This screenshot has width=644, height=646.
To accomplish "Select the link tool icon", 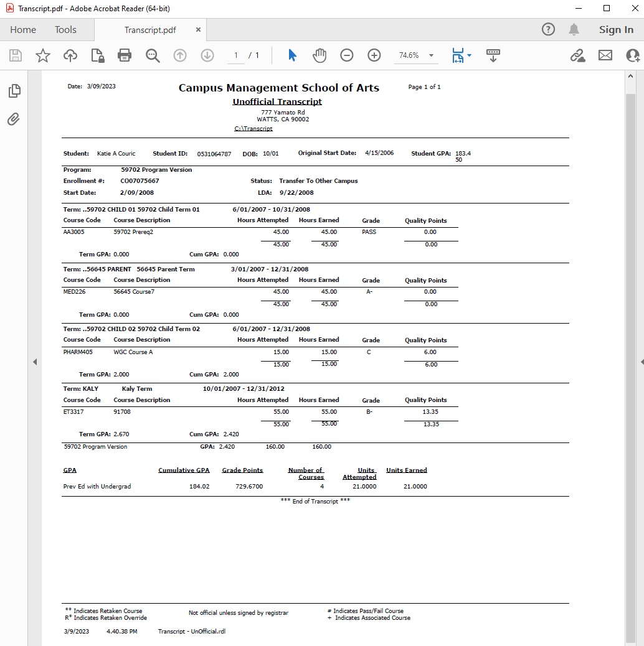I will point(577,55).
